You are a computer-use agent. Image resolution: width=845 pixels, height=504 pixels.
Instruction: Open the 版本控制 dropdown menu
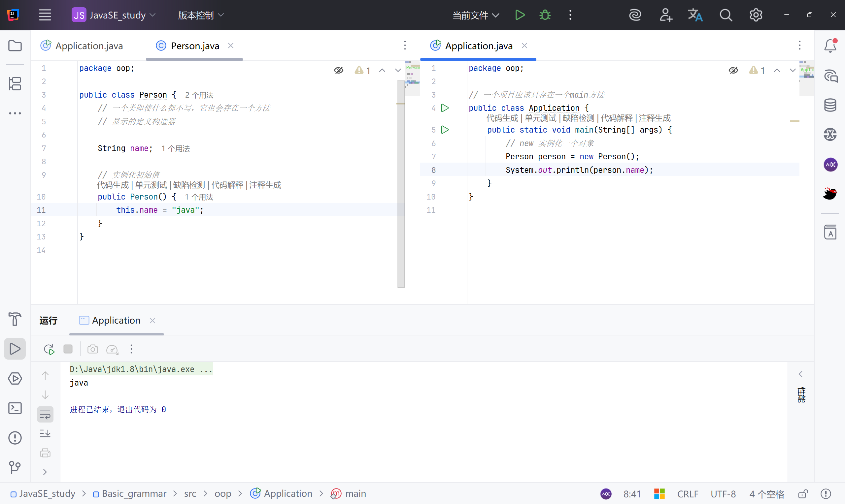[201, 15]
